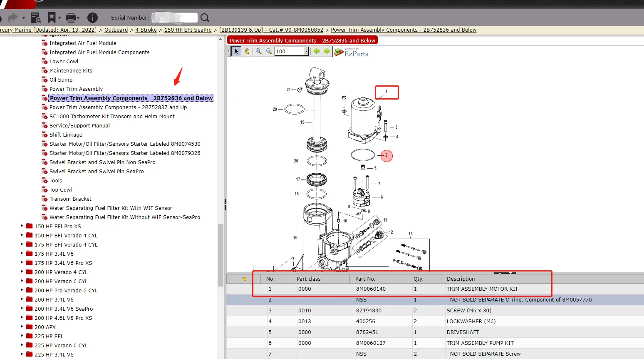
Task: Open Integrated Air Fuel Module Components
Action: [99, 52]
